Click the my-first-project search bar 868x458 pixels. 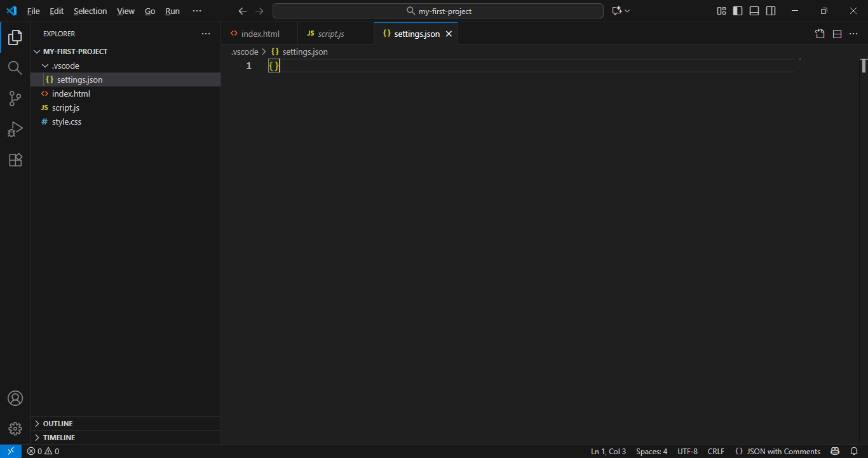[437, 10]
